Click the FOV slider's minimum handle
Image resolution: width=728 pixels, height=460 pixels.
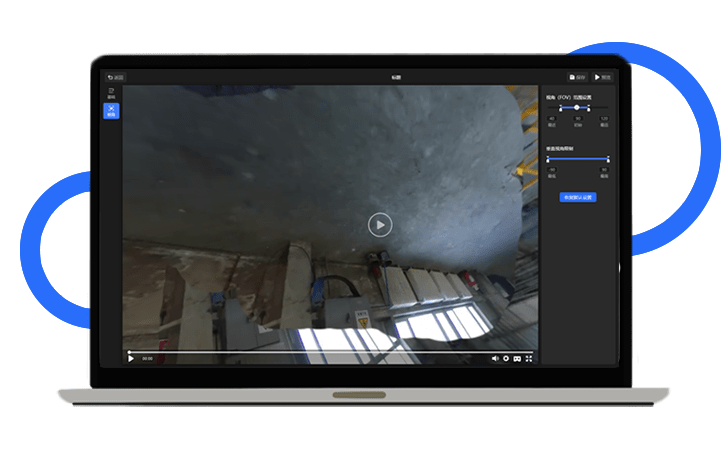[560, 107]
